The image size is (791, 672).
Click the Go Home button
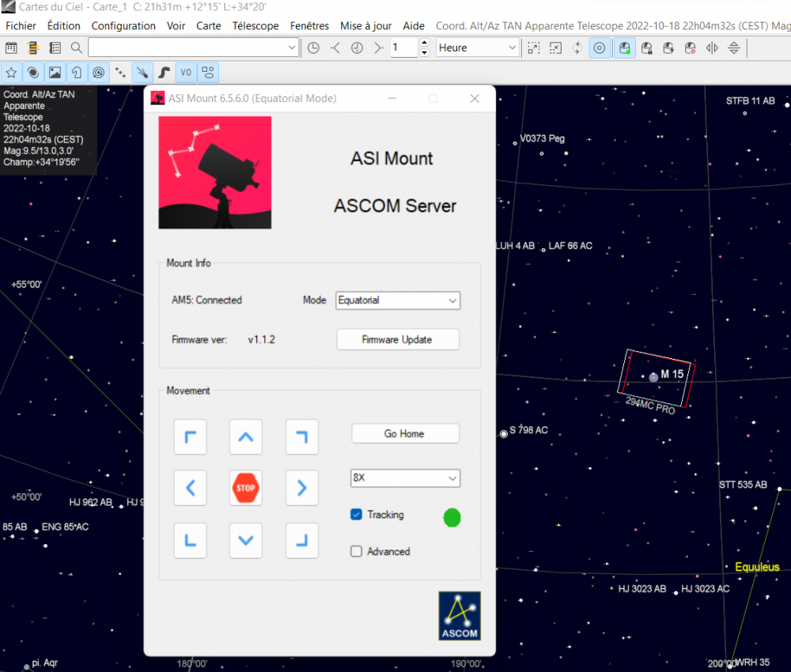pos(405,433)
